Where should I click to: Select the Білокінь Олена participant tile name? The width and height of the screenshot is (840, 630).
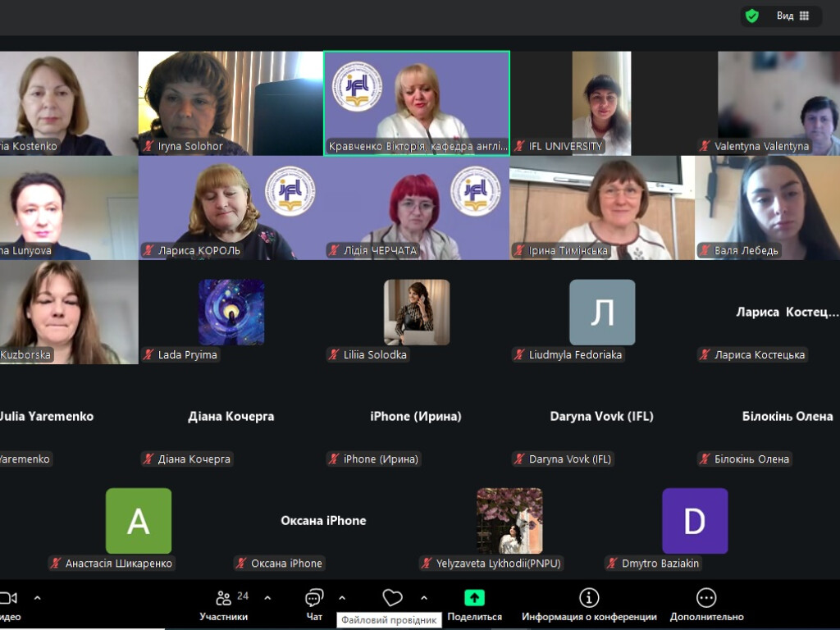787,416
